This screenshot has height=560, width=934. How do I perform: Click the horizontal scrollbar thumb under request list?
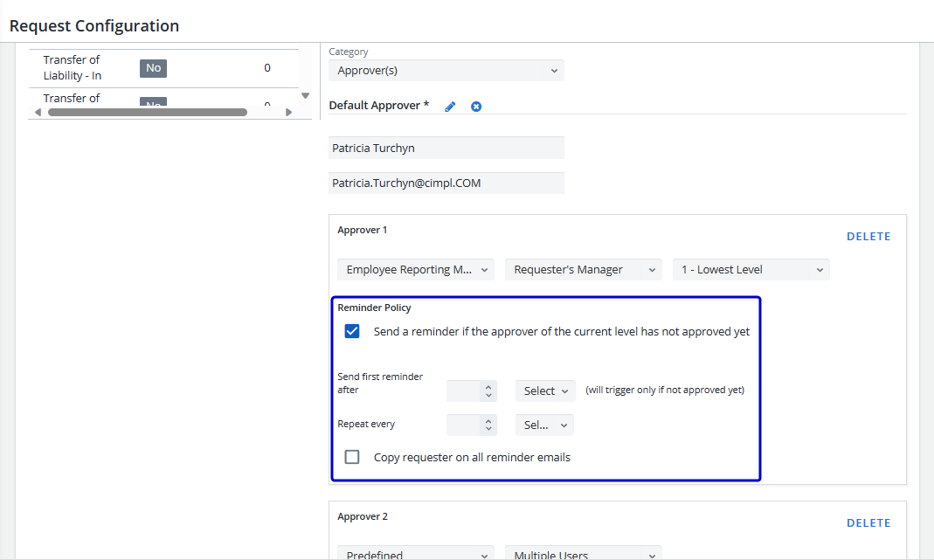(147, 113)
